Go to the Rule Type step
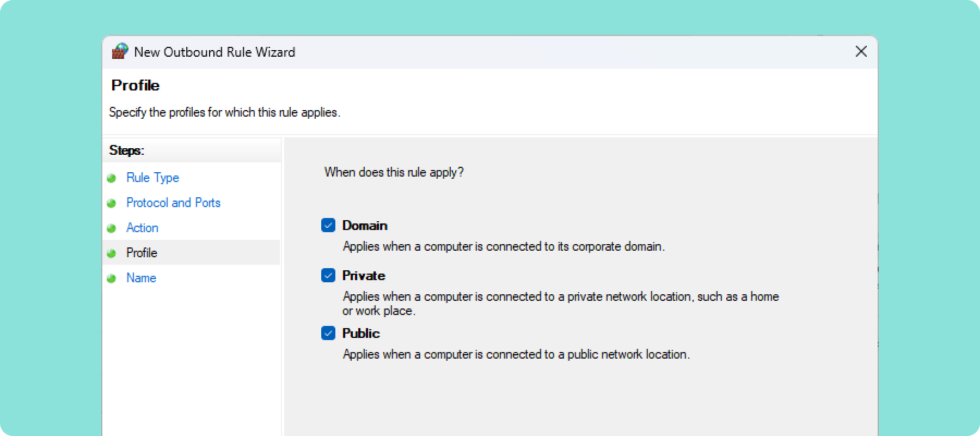The width and height of the screenshot is (980, 436). pos(152,178)
